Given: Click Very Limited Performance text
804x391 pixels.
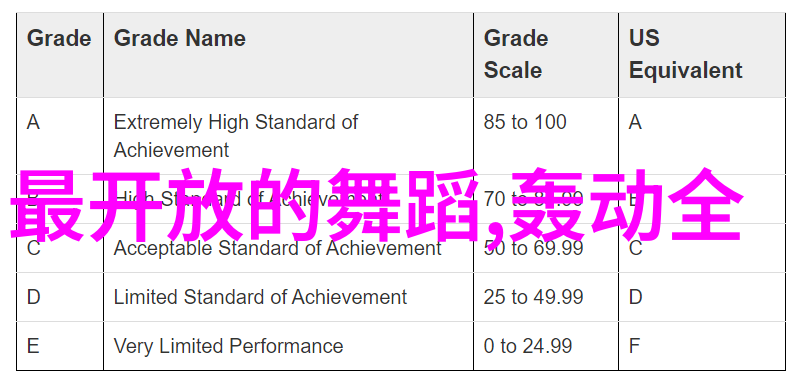Looking at the screenshot, I should pos(228,346).
